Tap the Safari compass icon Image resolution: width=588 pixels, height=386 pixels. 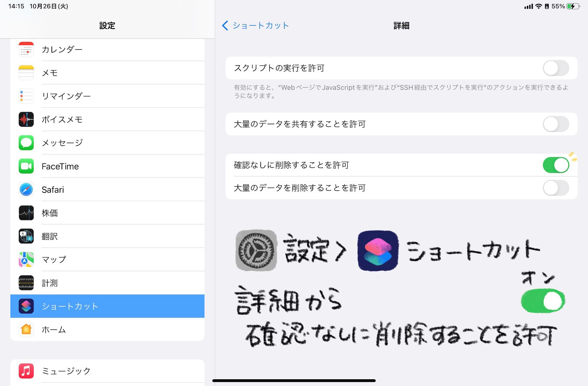(26, 189)
